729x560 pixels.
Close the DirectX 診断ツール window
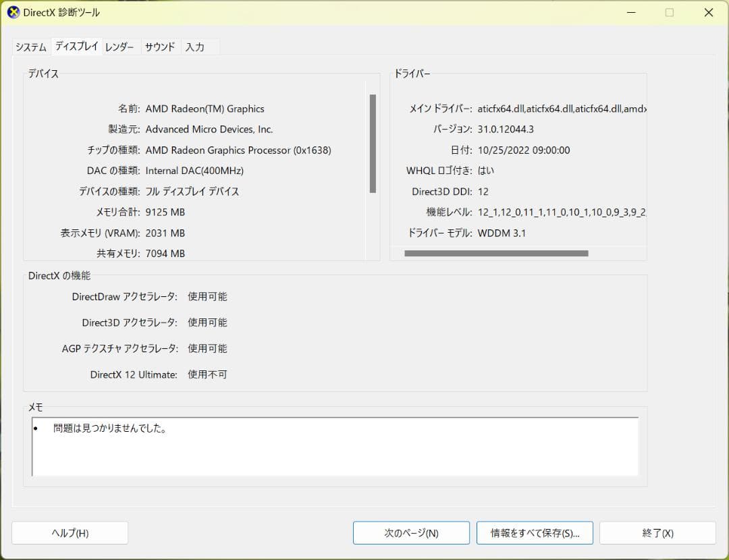[x=708, y=12]
